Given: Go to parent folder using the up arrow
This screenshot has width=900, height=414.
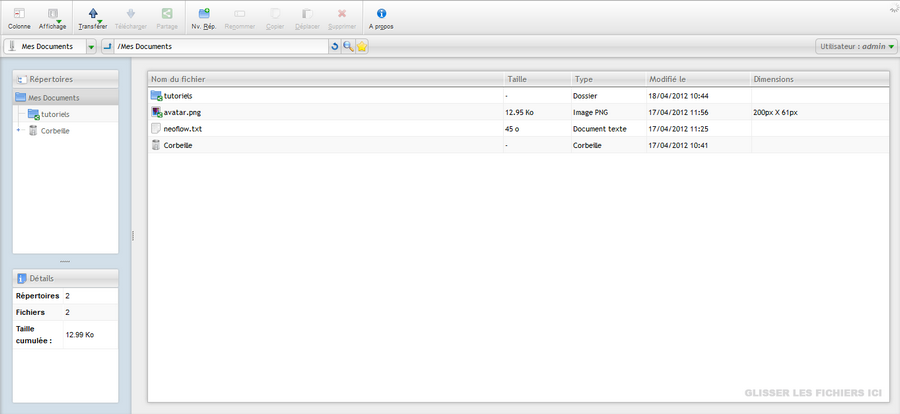Looking at the screenshot, I should point(107,47).
